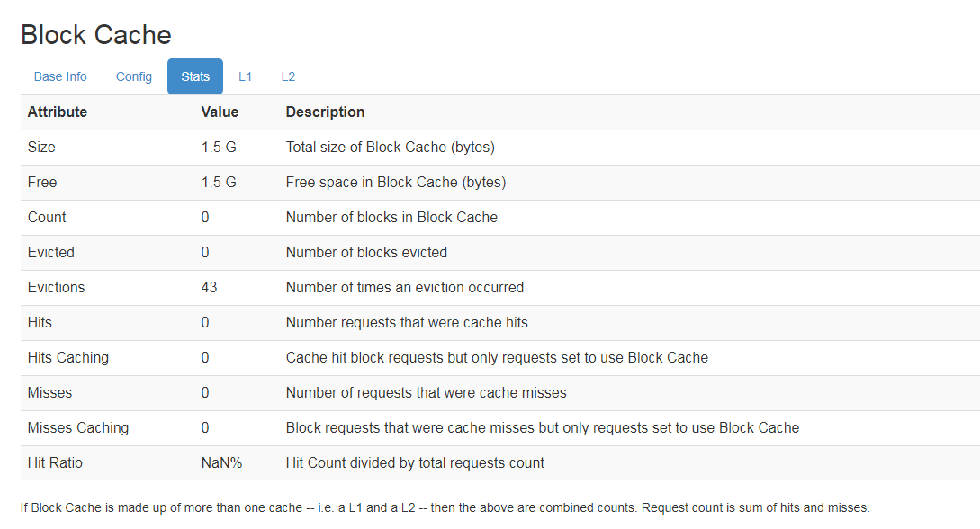The width and height of the screenshot is (980, 529).
Task: Click the Attribute column header
Action: coord(58,112)
